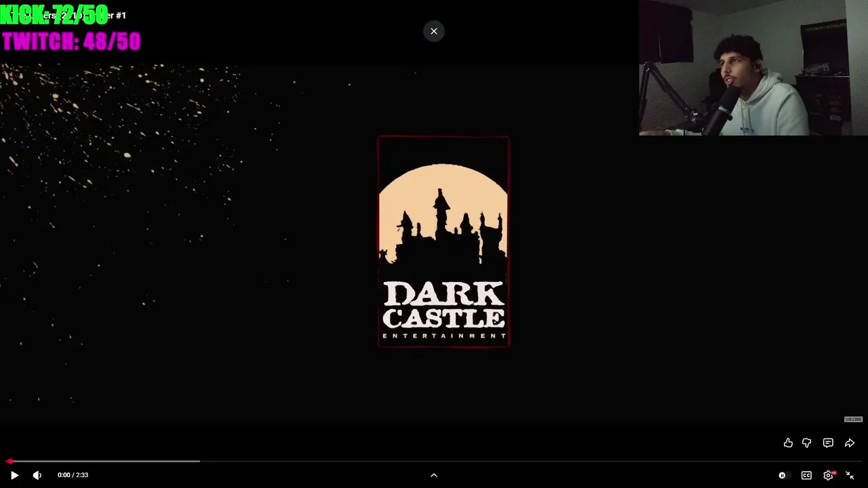The width and height of the screenshot is (868, 488).
Task: Click the 0:00 / 2:33 time display
Action: tap(73, 475)
